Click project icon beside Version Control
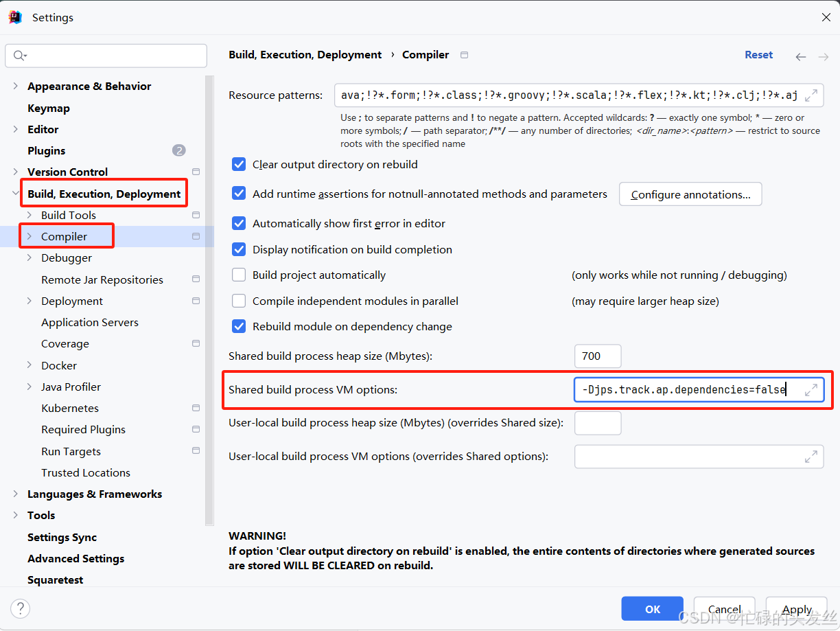Screen dimensions: 840x631 (x=196, y=172)
